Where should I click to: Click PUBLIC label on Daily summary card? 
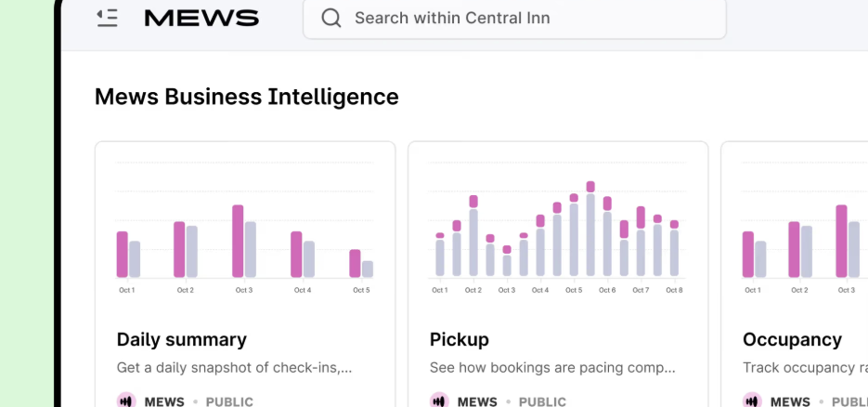coord(229,401)
